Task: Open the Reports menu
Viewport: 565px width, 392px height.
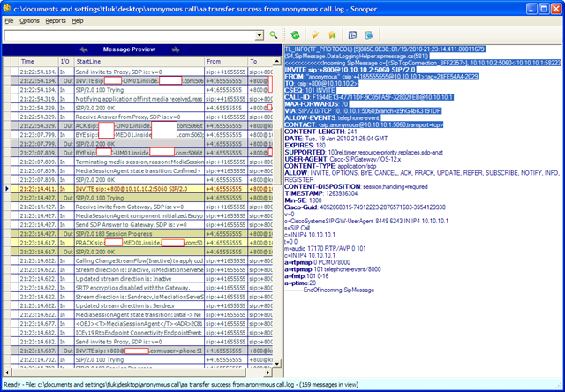Action: click(x=56, y=19)
